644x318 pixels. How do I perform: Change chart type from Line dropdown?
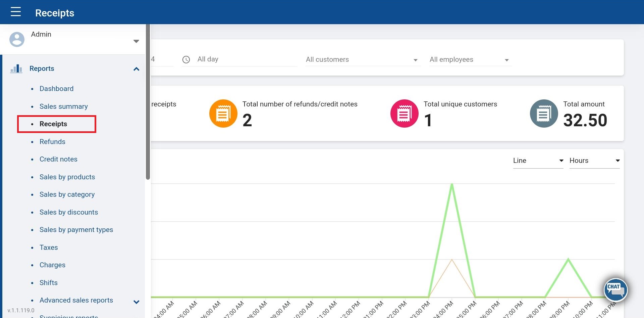[538, 161]
